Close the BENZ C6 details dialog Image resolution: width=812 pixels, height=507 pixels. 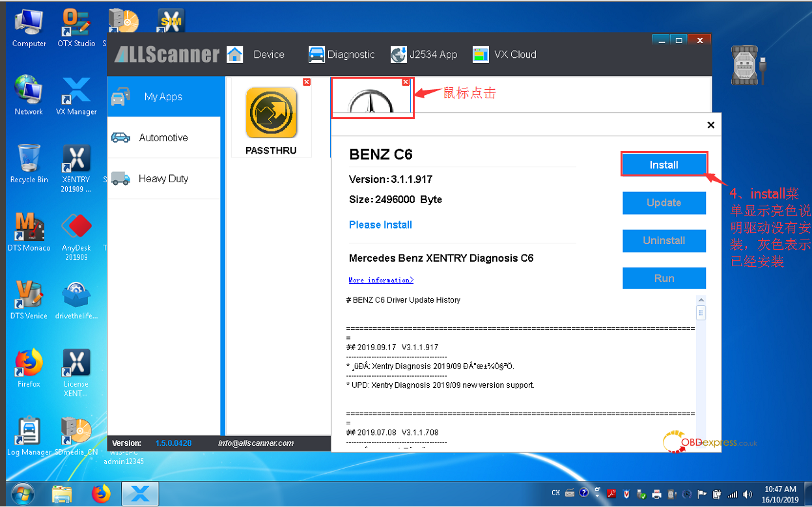[x=710, y=125]
